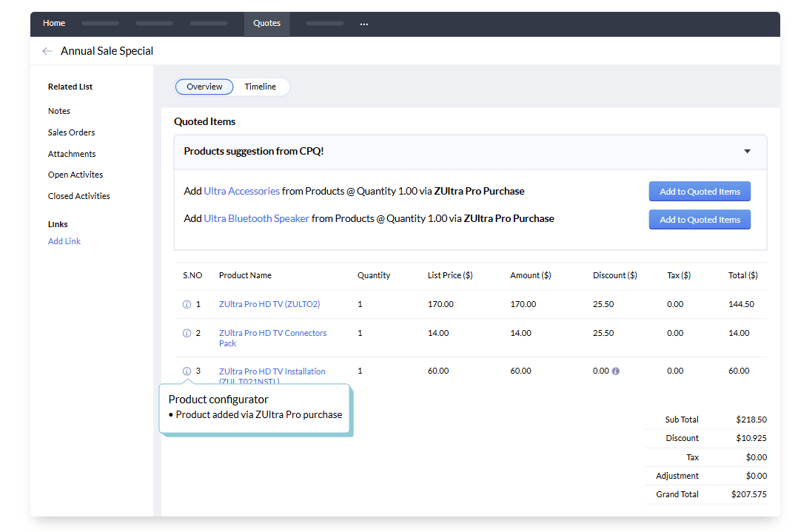The image size is (798, 532).
Task: Click the 170.00 list price in row 1
Action: point(440,304)
